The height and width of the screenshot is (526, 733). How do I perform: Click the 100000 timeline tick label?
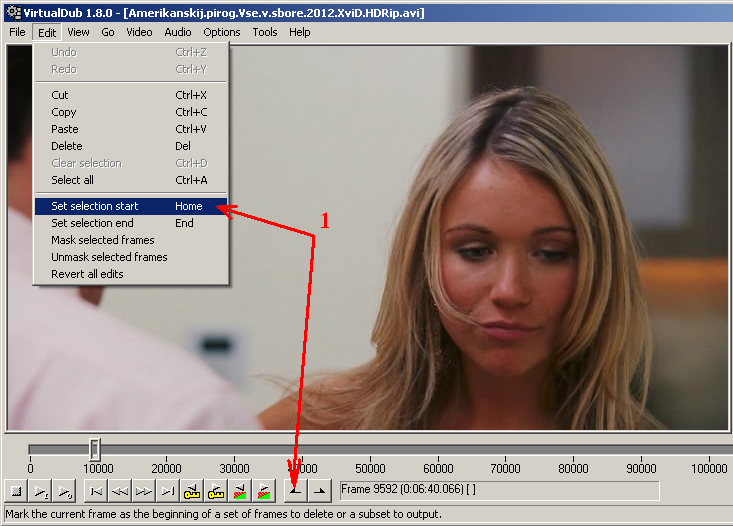click(x=709, y=468)
